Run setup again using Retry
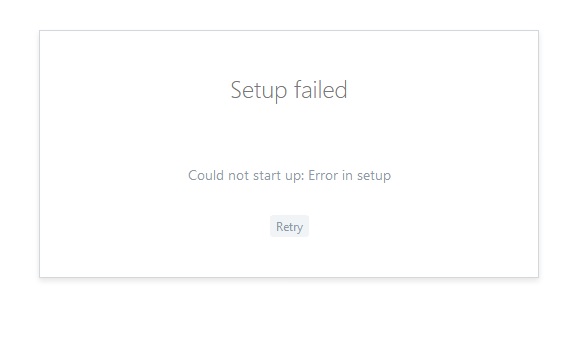The image size is (585, 364). 289,226
